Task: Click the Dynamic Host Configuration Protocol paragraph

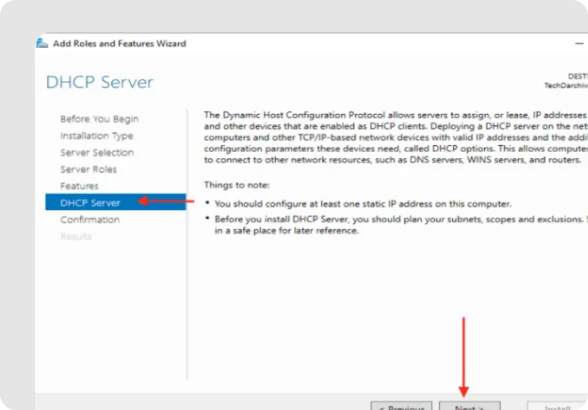Action: click(x=396, y=137)
